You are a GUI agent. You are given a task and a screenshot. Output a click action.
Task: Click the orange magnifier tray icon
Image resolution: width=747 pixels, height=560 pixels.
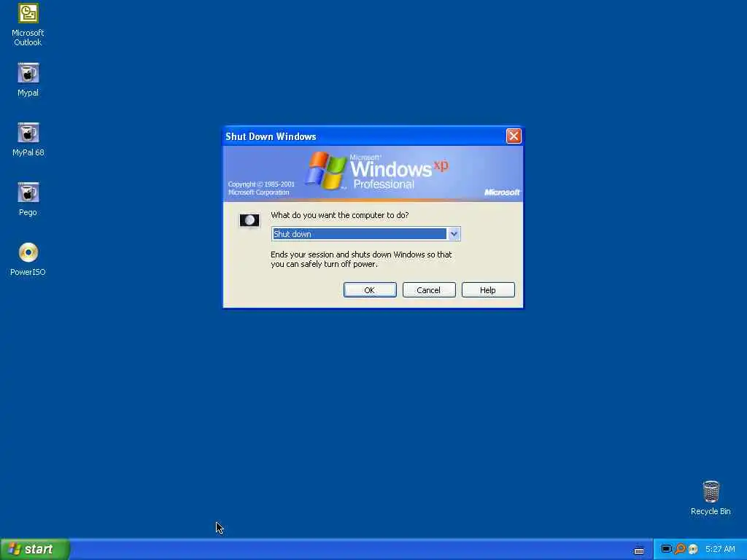(680, 549)
